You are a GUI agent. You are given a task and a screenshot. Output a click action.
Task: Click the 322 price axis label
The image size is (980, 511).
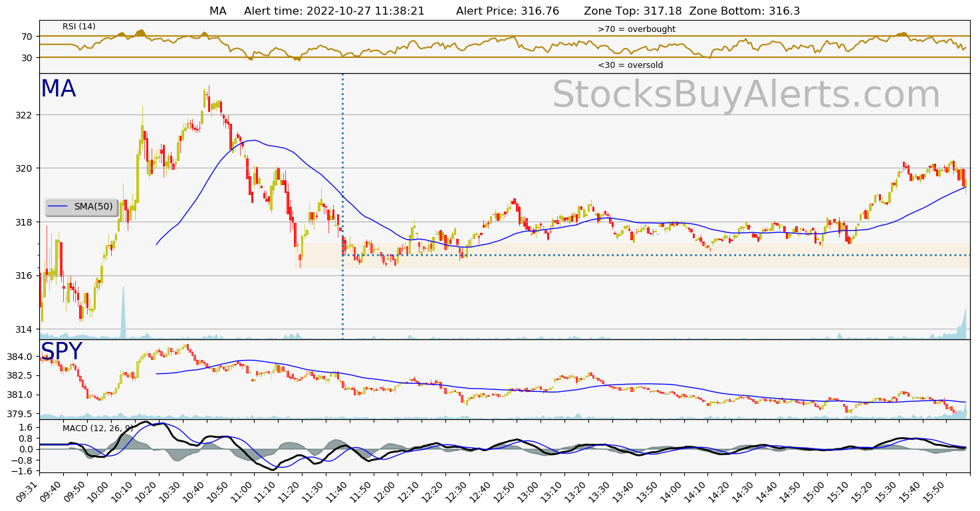point(23,115)
